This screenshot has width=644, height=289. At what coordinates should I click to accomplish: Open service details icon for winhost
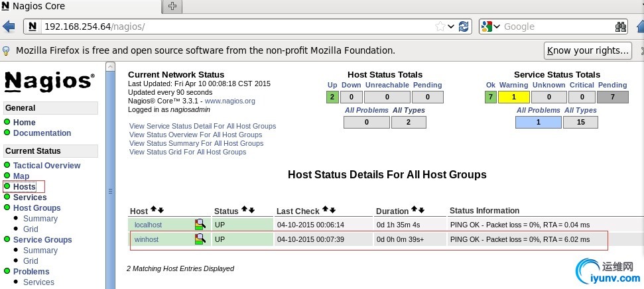click(200, 239)
